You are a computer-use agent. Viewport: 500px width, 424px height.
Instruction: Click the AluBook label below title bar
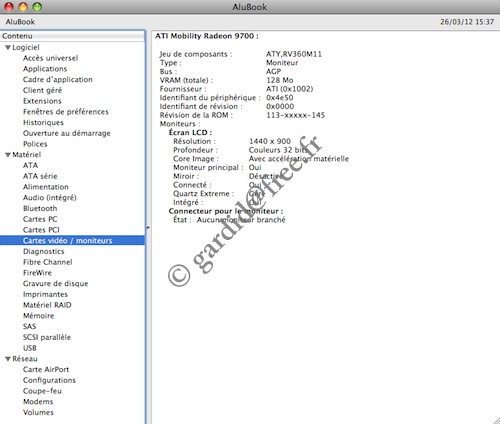point(20,22)
